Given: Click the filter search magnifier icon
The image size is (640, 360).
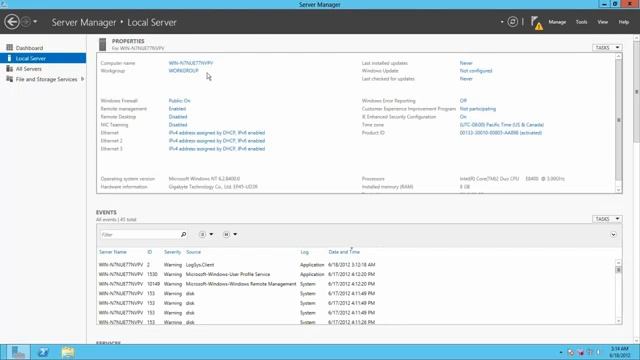Looking at the screenshot, I should pyautogui.click(x=184, y=235).
